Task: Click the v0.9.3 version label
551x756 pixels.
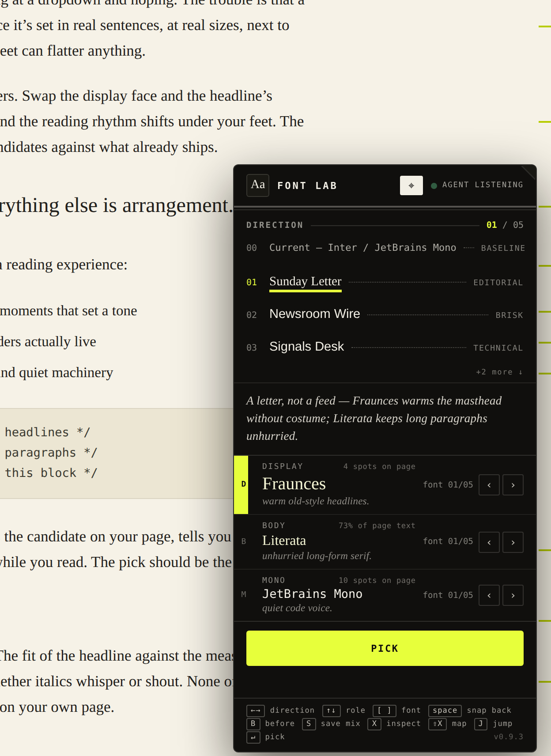Action: point(509,737)
